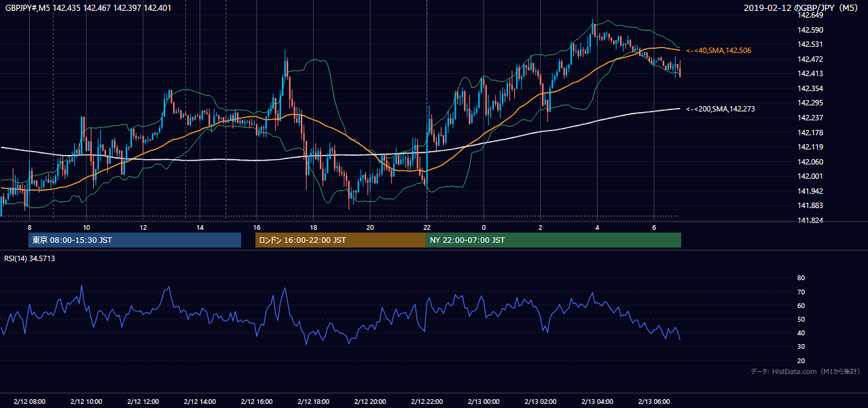The height and width of the screenshot is (408, 868).
Task: Click RSI axis level 40
Action: (x=801, y=333)
